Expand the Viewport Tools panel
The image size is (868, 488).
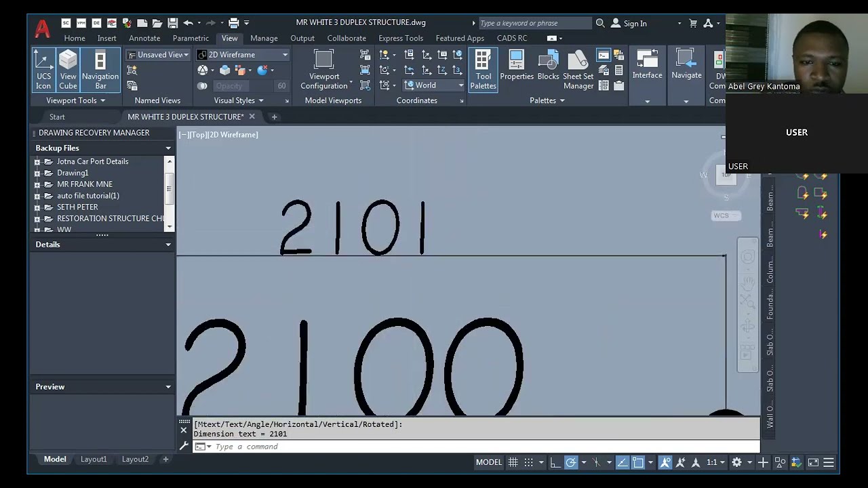pos(75,100)
